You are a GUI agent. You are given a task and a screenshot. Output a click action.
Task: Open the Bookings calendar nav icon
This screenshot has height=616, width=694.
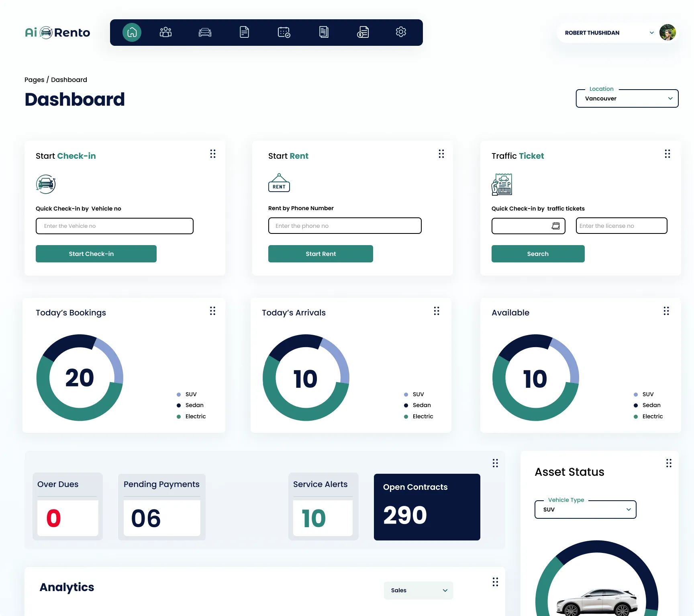pos(284,32)
